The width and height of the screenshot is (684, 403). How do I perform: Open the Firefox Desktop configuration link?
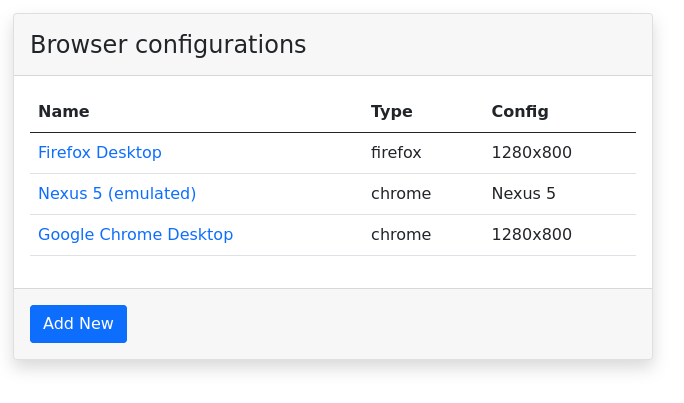point(100,153)
